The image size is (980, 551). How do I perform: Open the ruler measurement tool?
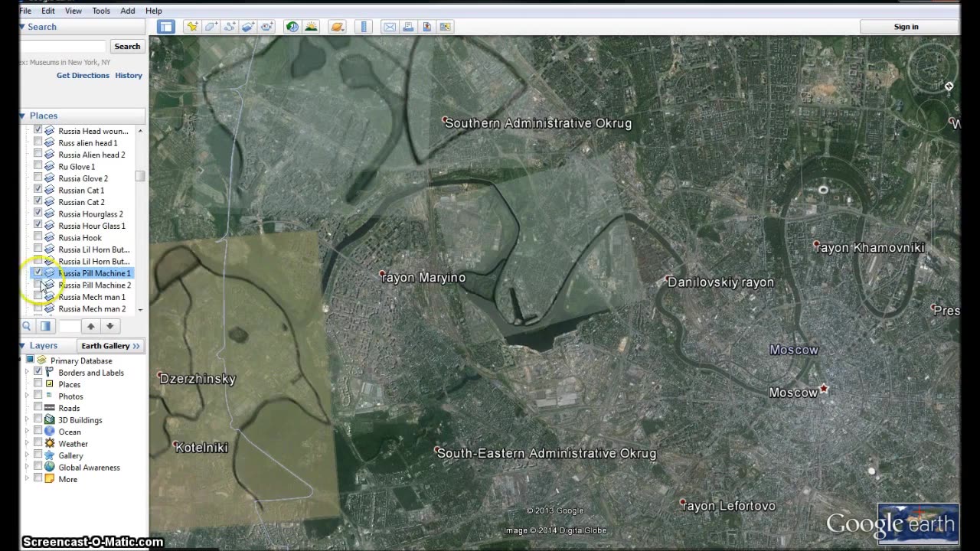pos(364,27)
